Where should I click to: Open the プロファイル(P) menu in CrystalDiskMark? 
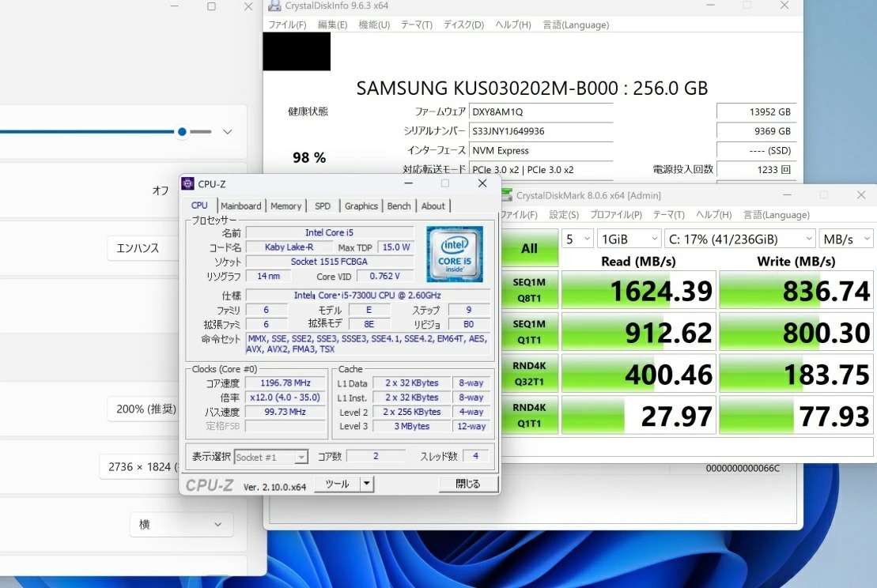[615, 215]
